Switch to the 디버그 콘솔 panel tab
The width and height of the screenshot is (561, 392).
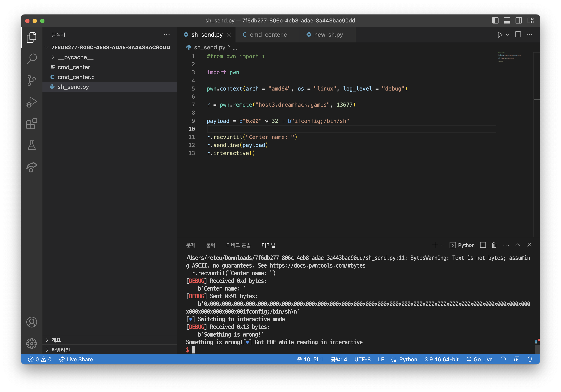click(x=238, y=245)
